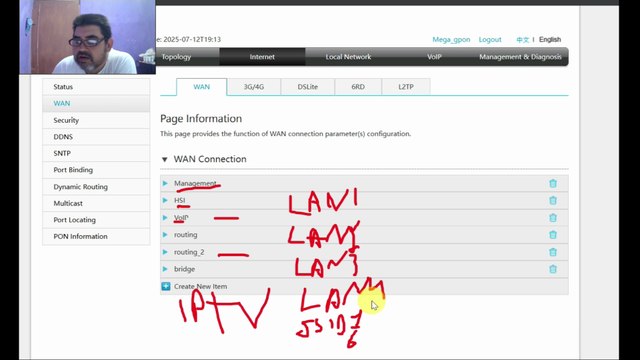Open Management & Diagnosis menu
Screen dimensions: 640x360
pyautogui.click(x=520, y=57)
